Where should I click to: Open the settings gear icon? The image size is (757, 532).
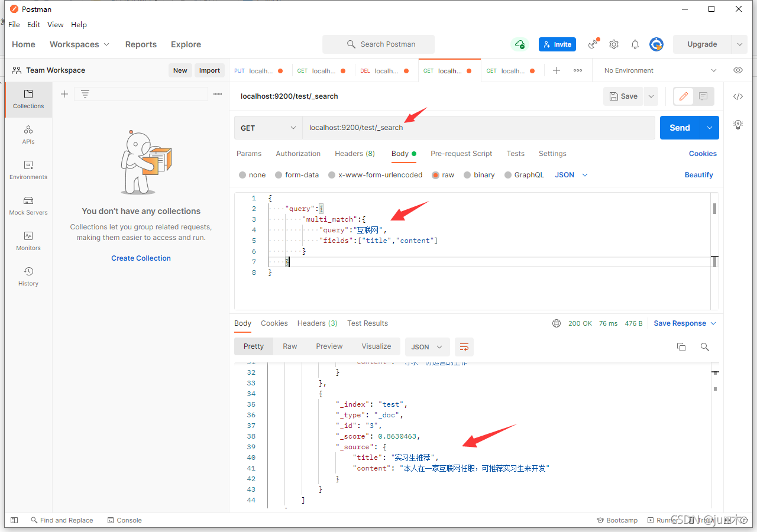click(614, 44)
